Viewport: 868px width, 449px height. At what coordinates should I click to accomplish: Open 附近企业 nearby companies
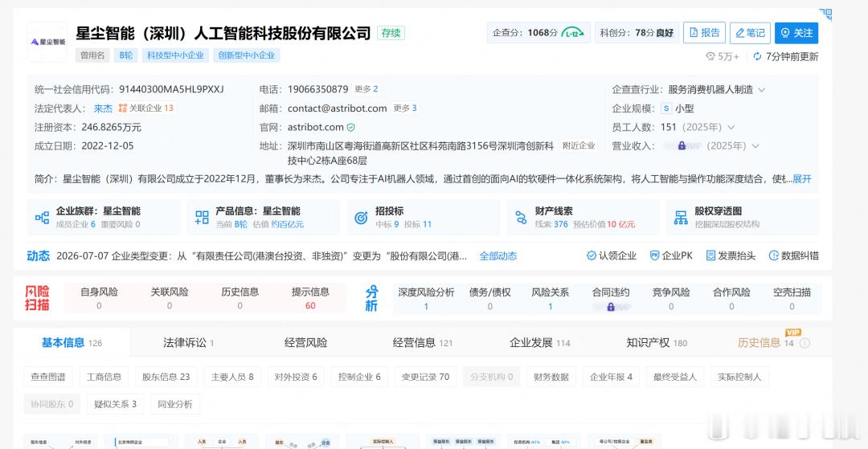[x=579, y=145]
